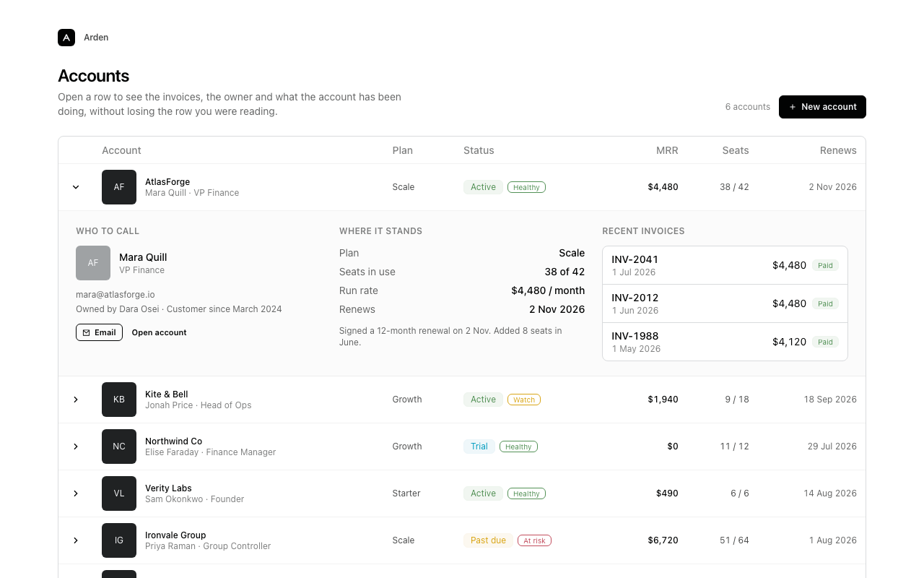Click the MRR column header

pyautogui.click(x=667, y=150)
